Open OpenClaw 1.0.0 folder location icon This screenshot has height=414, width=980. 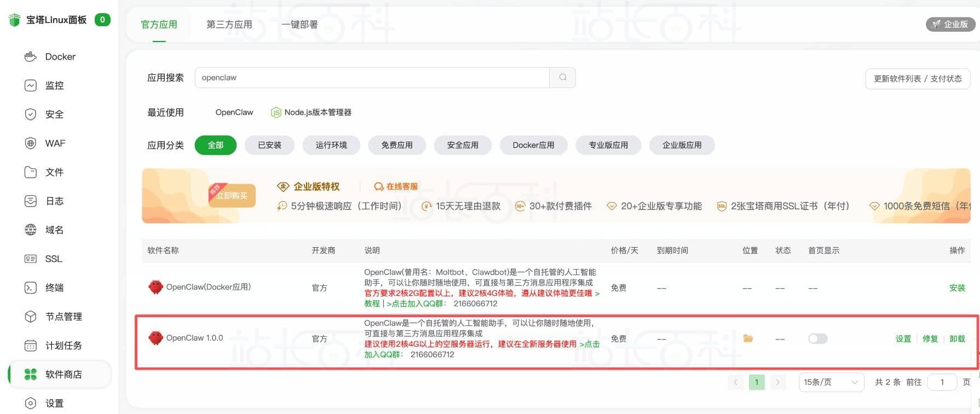click(748, 339)
